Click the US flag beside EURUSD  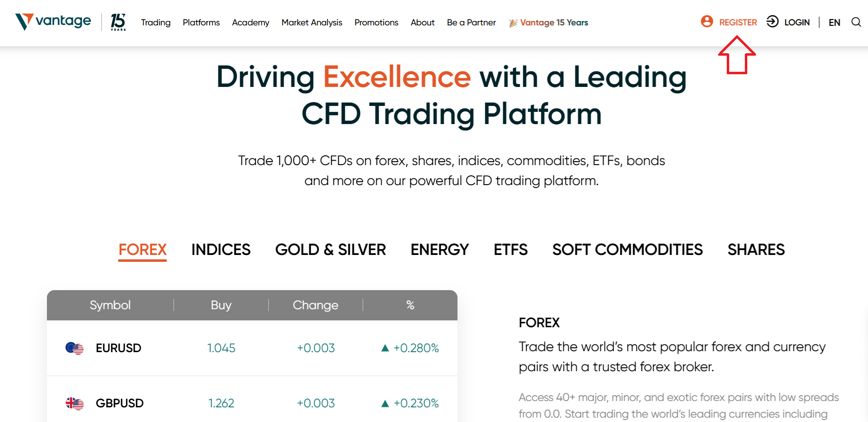pos(74,348)
